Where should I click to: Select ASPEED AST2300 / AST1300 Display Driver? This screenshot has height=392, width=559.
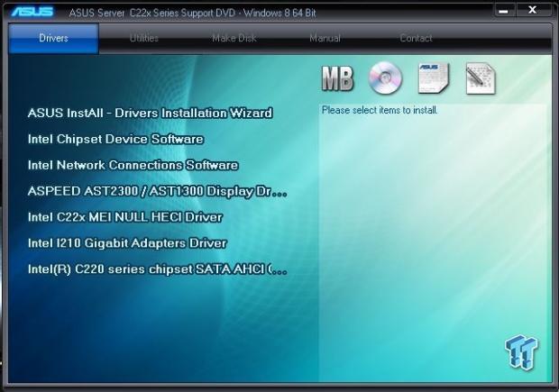157,191
